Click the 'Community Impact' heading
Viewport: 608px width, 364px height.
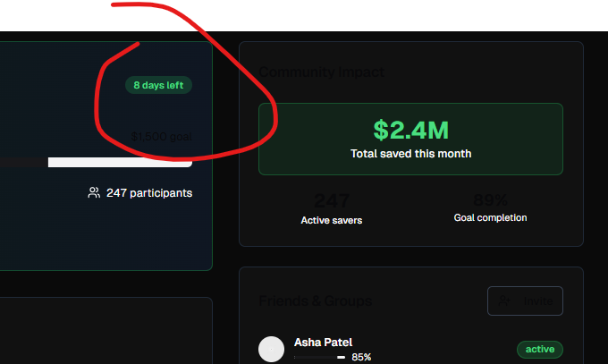pyautogui.click(x=322, y=72)
